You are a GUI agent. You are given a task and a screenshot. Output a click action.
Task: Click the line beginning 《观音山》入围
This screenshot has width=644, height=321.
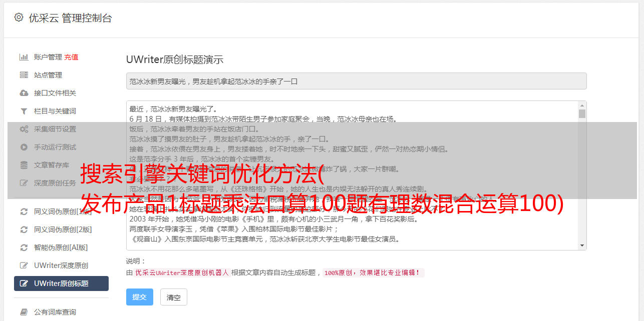point(264,239)
